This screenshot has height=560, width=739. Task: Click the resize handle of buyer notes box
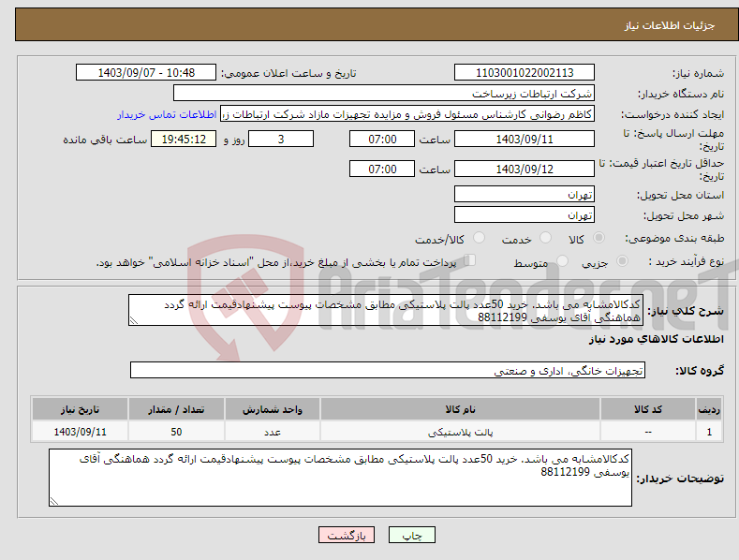(54, 501)
